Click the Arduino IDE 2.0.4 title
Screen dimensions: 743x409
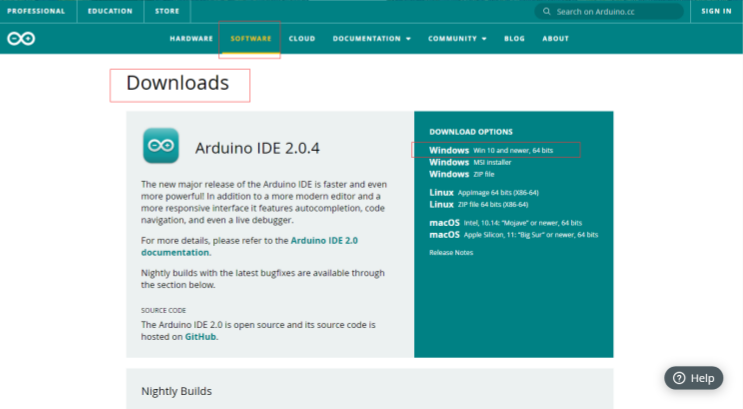pos(257,148)
